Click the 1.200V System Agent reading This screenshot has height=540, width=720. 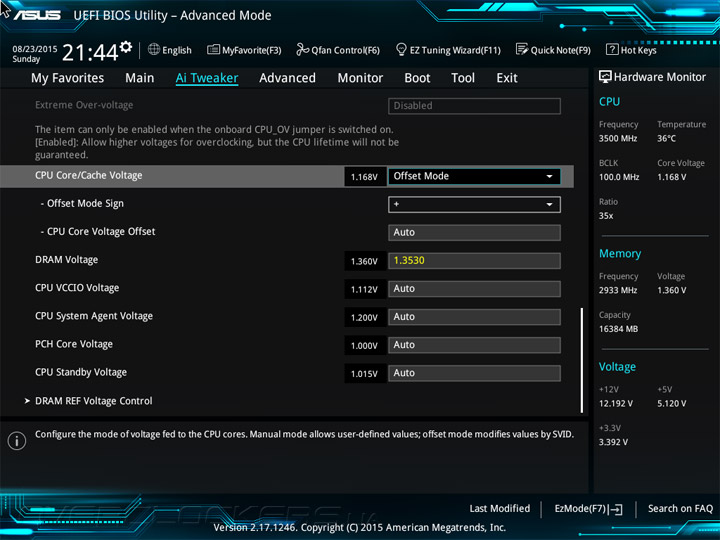(x=365, y=317)
